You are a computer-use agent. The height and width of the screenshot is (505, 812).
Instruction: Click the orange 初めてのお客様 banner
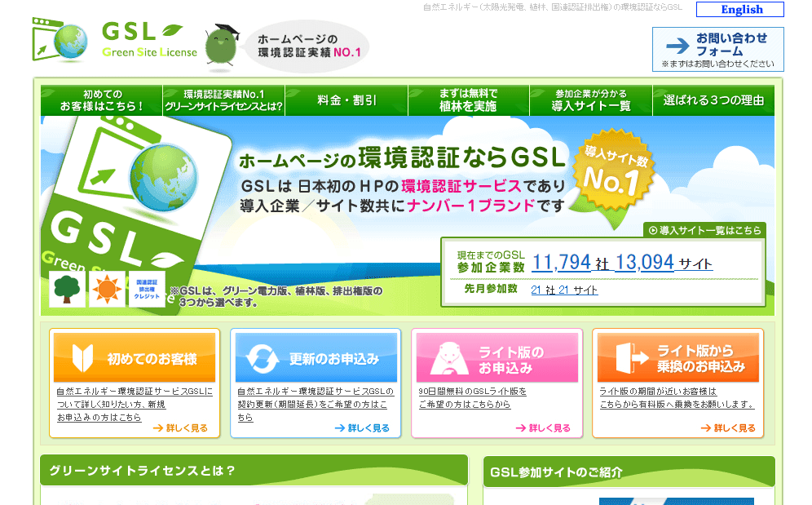(135, 358)
